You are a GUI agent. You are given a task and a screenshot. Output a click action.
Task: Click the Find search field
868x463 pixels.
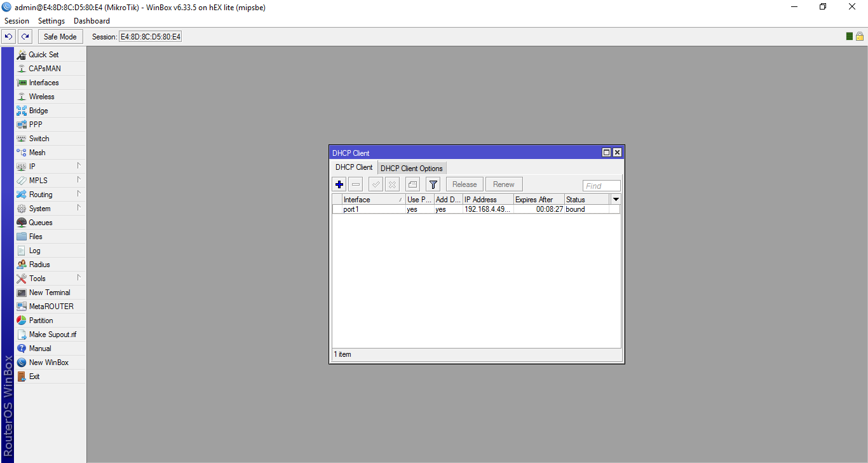[x=601, y=186]
